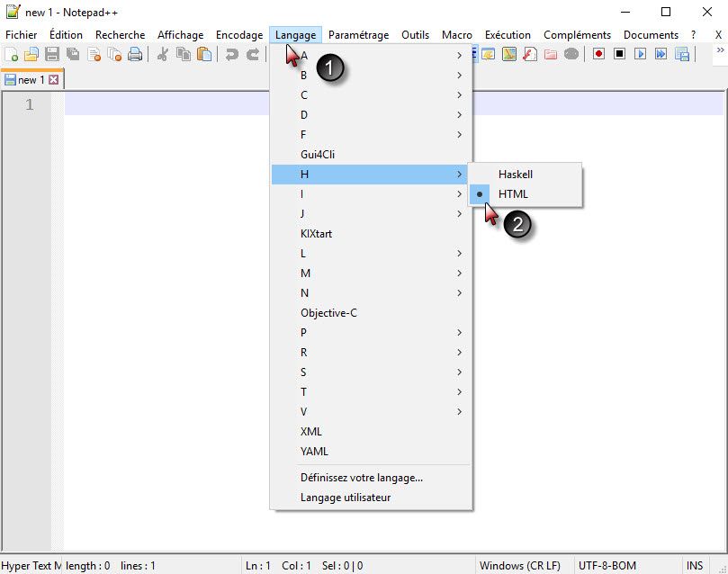Open the Paramétrage menu
The height and width of the screenshot is (574, 728).
[x=358, y=35]
